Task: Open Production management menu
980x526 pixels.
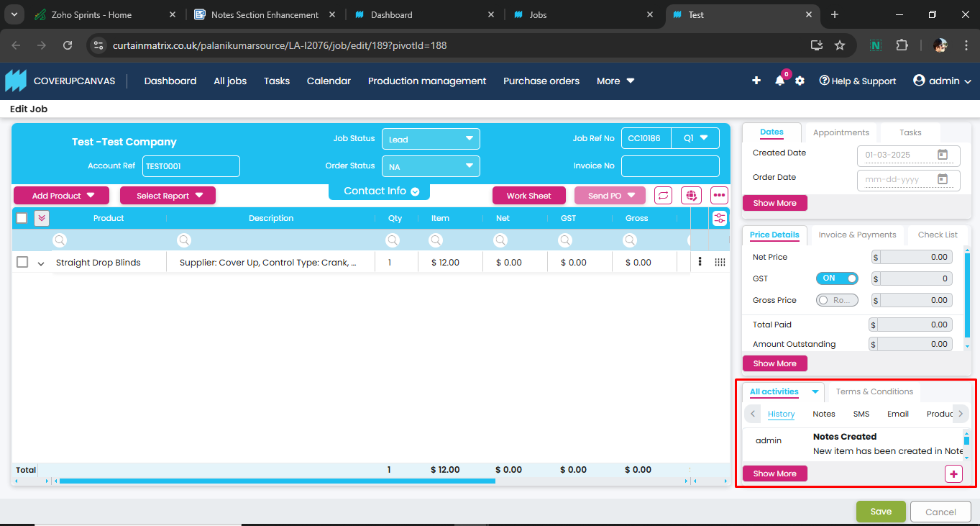Action: (x=427, y=81)
